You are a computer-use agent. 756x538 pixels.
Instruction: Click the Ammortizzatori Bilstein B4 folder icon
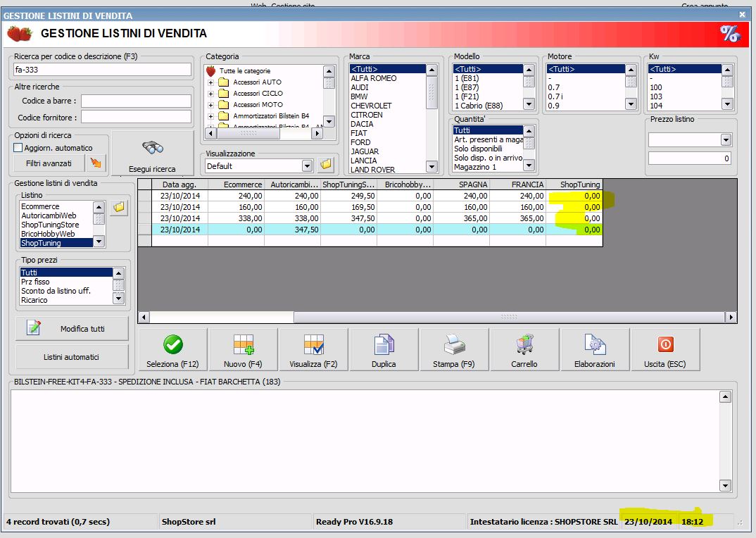pos(223,115)
